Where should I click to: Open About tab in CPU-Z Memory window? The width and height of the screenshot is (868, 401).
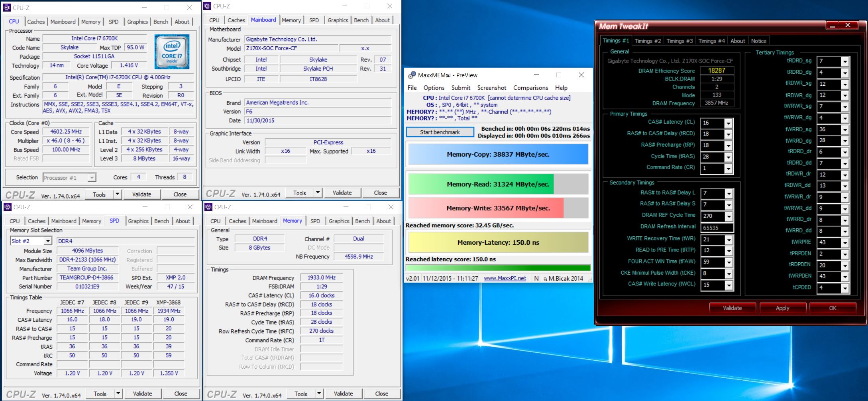click(383, 221)
